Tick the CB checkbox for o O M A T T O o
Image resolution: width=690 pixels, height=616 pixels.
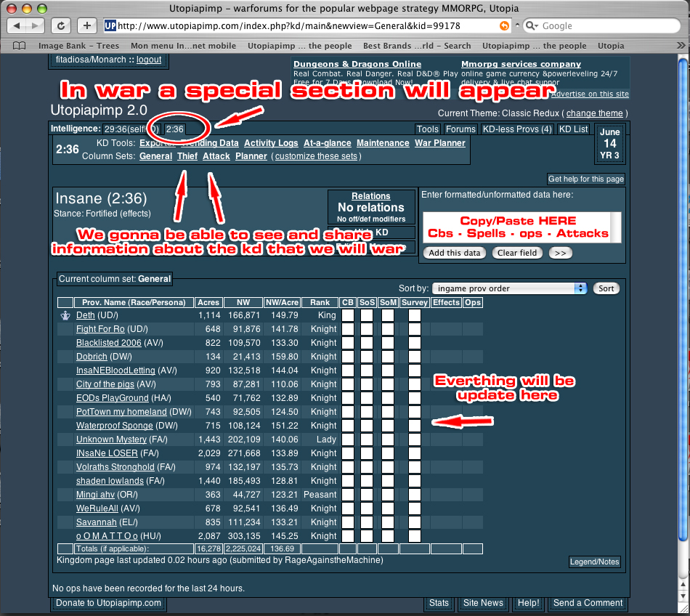pyautogui.click(x=348, y=536)
